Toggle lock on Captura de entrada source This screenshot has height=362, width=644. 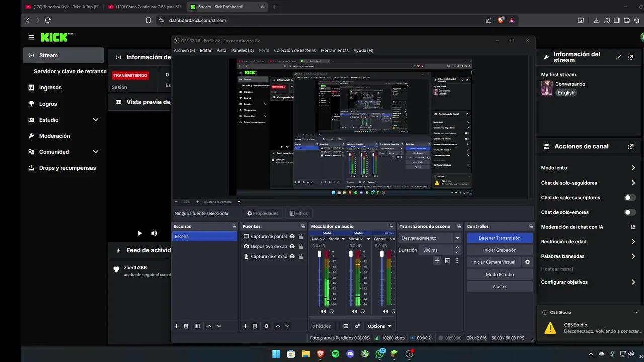click(x=301, y=256)
